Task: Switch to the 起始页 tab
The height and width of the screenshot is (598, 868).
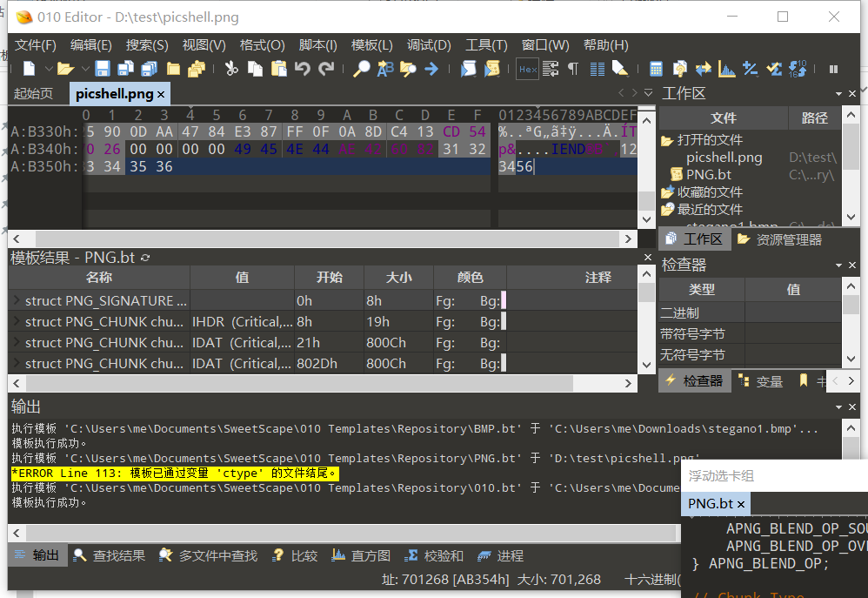Action: [x=33, y=94]
